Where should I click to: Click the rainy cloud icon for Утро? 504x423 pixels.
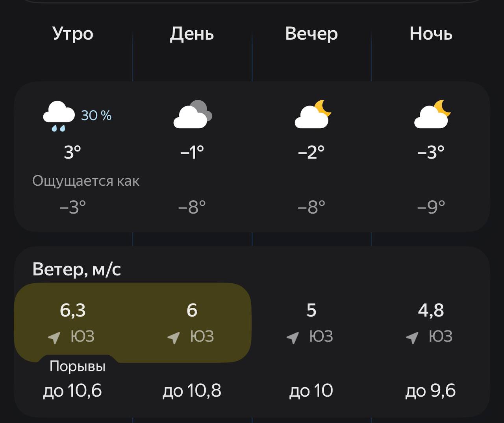click(x=59, y=116)
